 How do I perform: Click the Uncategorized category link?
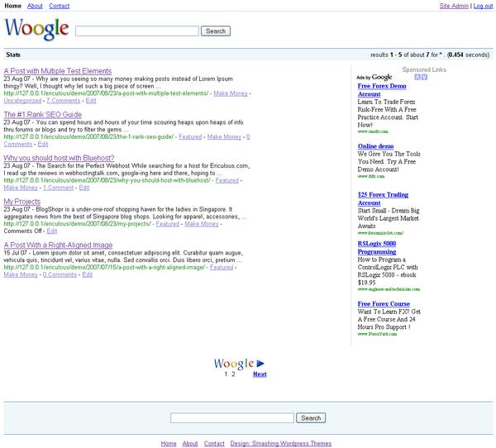pos(22,101)
